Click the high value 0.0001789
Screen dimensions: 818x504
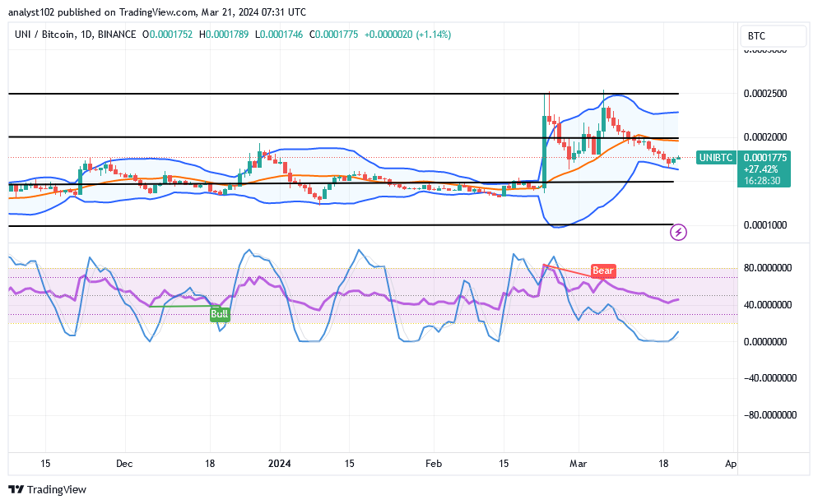(227, 35)
